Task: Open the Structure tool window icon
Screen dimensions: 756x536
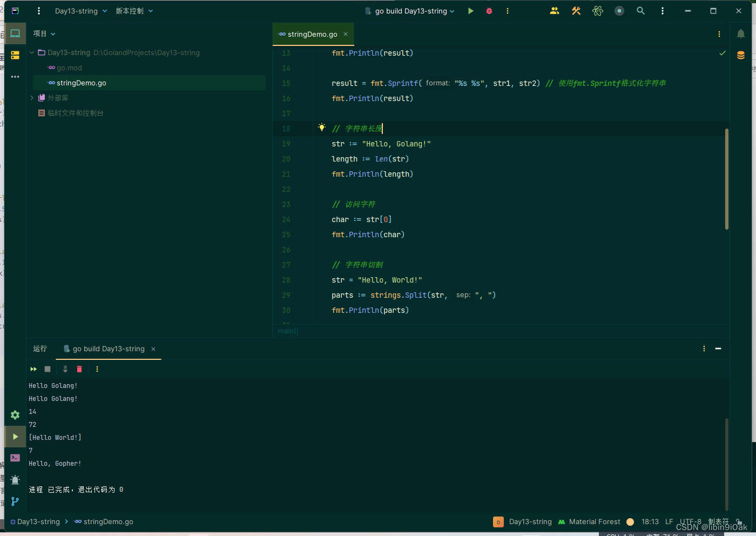Action: (x=15, y=55)
